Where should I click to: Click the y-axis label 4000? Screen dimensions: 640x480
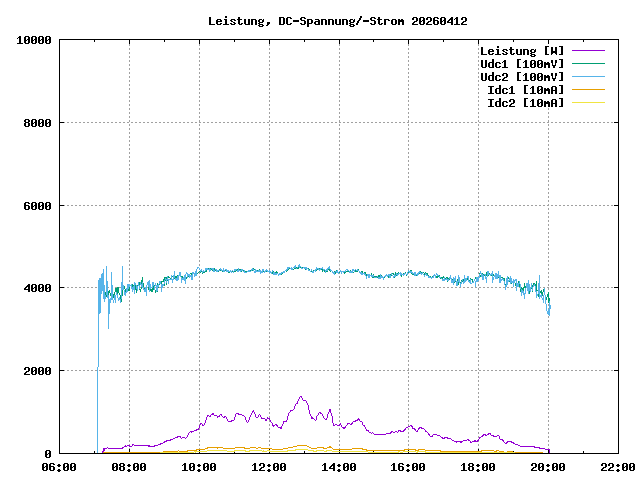(x=36, y=288)
